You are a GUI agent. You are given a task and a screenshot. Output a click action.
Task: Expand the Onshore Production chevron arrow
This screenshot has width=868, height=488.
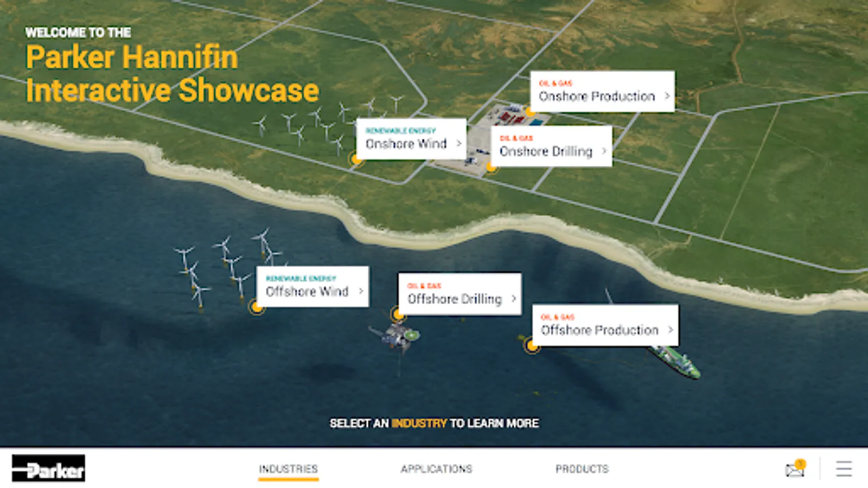(667, 96)
